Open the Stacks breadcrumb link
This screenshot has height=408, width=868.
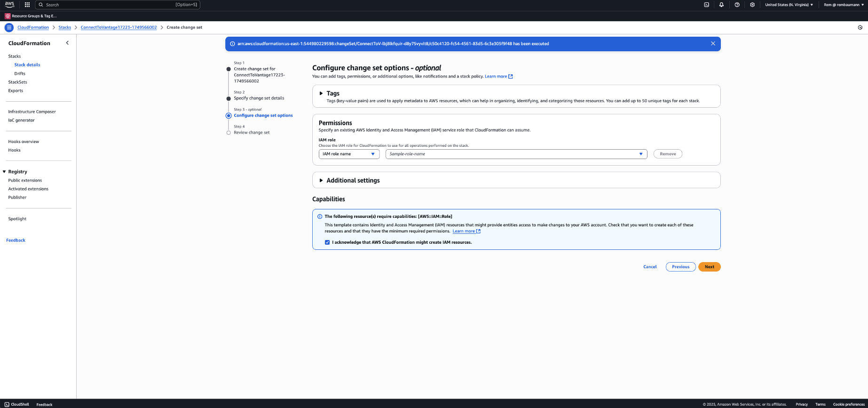[65, 27]
